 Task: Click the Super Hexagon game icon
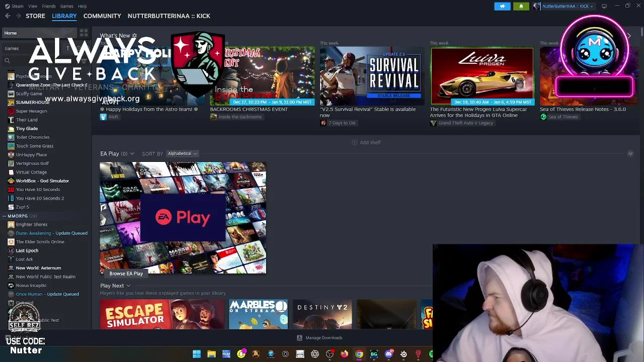[x=11, y=111]
